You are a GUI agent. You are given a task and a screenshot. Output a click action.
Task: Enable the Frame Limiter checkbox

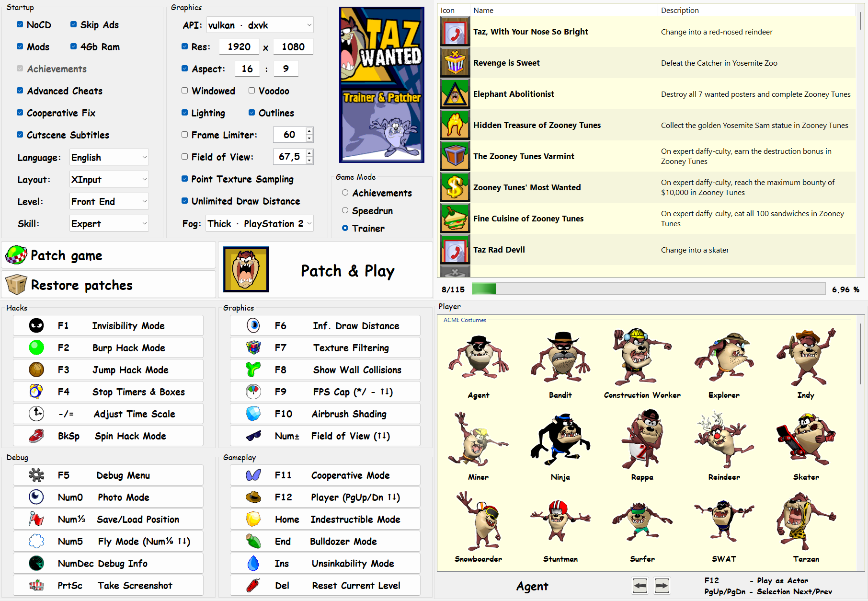pyautogui.click(x=184, y=135)
